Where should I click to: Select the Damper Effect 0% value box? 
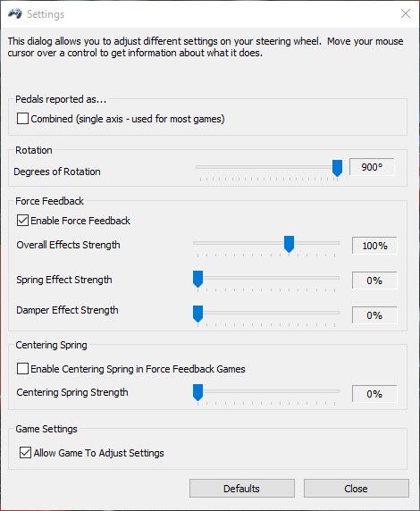pos(374,315)
